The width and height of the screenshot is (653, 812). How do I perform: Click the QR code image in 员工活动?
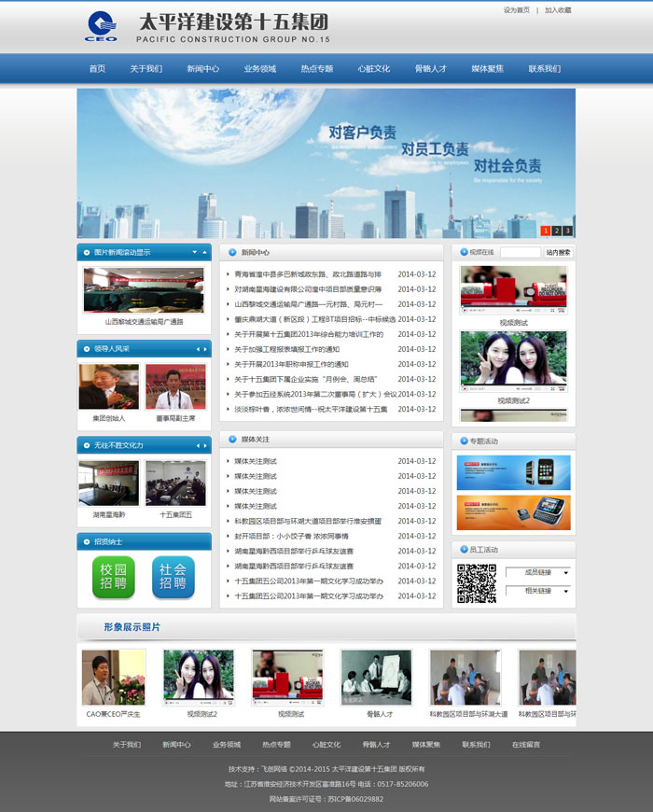[477, 583]
